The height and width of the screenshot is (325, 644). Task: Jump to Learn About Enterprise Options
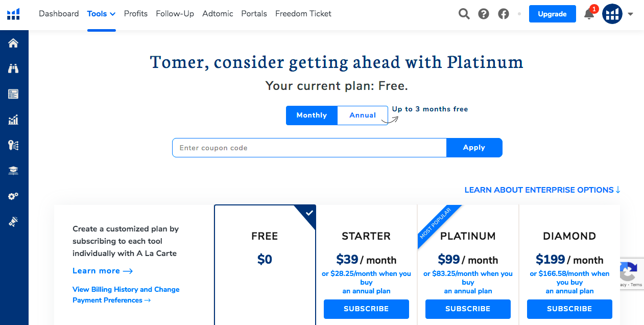tap(542, 190)
